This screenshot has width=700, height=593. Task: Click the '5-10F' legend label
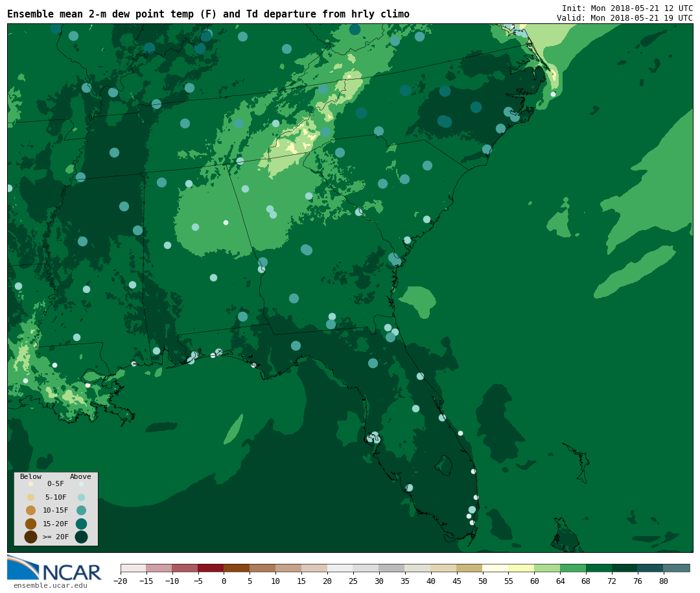click(56, 497)
